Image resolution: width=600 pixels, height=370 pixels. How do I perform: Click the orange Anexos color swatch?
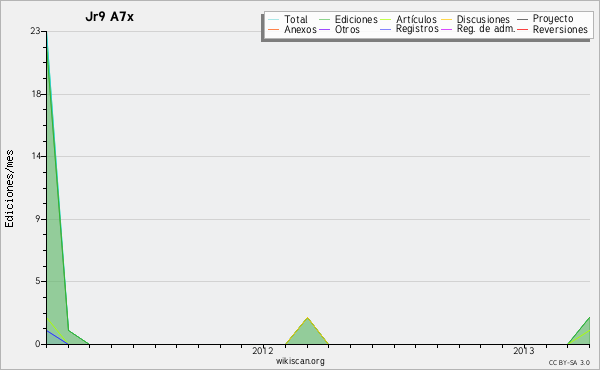(273, 29)
